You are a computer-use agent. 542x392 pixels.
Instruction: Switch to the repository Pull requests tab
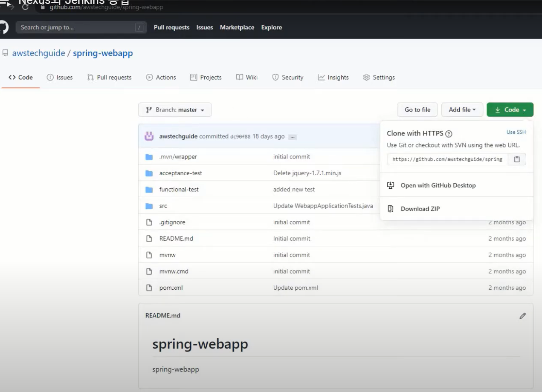[x=109, y=78]
